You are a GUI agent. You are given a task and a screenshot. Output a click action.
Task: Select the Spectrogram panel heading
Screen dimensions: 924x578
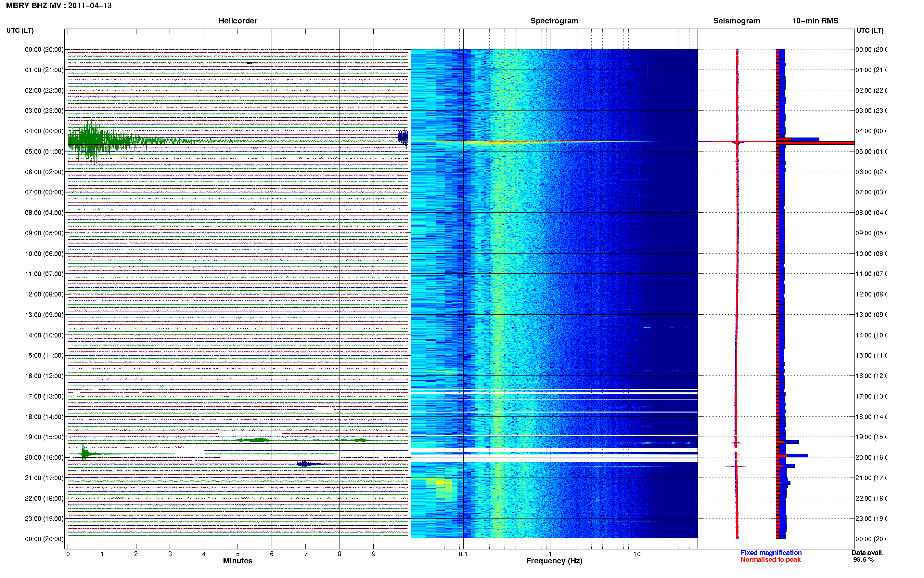[x=554, y=21]
